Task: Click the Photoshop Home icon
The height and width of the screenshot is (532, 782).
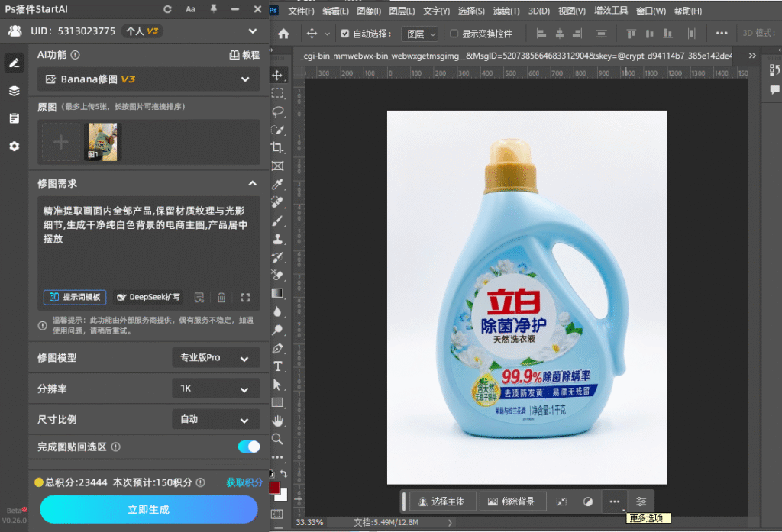Action: pos(283,34)
